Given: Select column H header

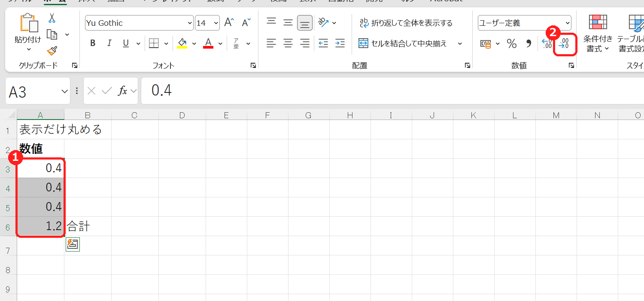Looking at the screenshot, I should click(350, 115).
